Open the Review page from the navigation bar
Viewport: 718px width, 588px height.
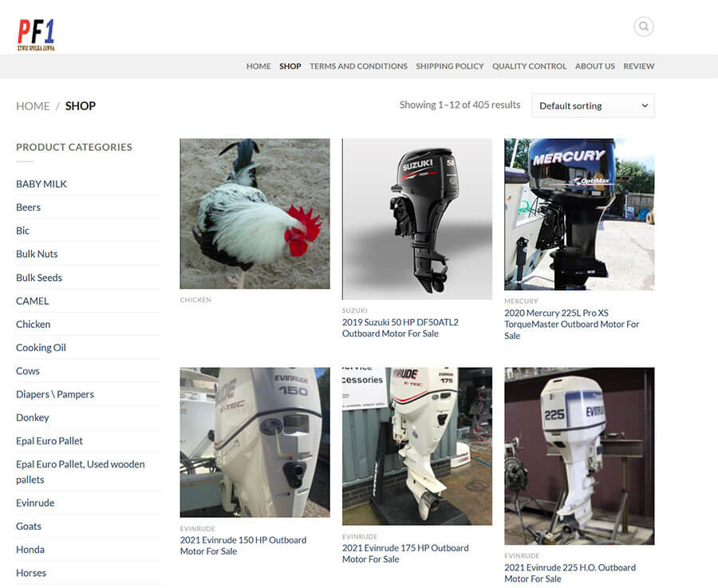coord(638,66)
